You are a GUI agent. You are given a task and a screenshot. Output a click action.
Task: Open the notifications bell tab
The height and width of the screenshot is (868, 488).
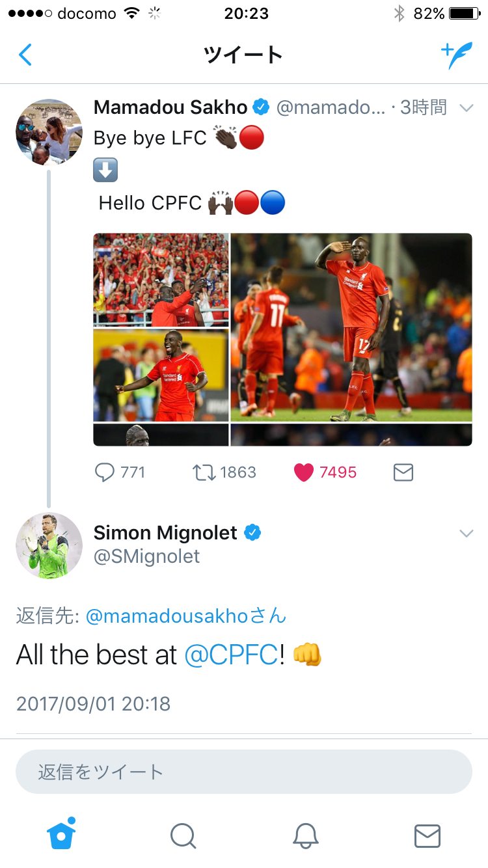pyautogui.click(x=305, y=835)
